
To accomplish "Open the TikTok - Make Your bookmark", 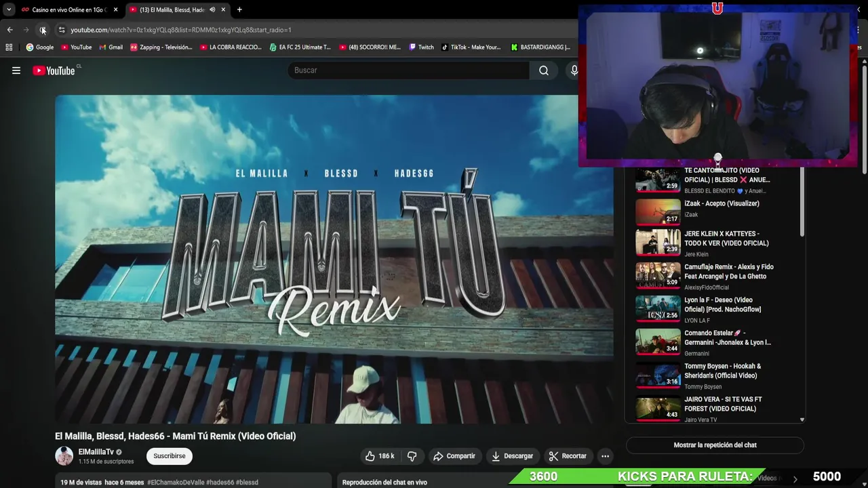I will pos(471,47).
